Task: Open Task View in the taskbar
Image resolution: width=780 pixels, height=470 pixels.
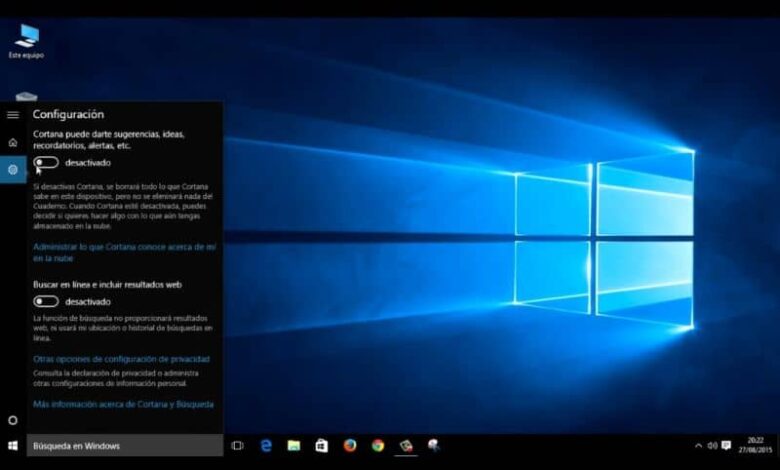Action: tap(238, 446)
